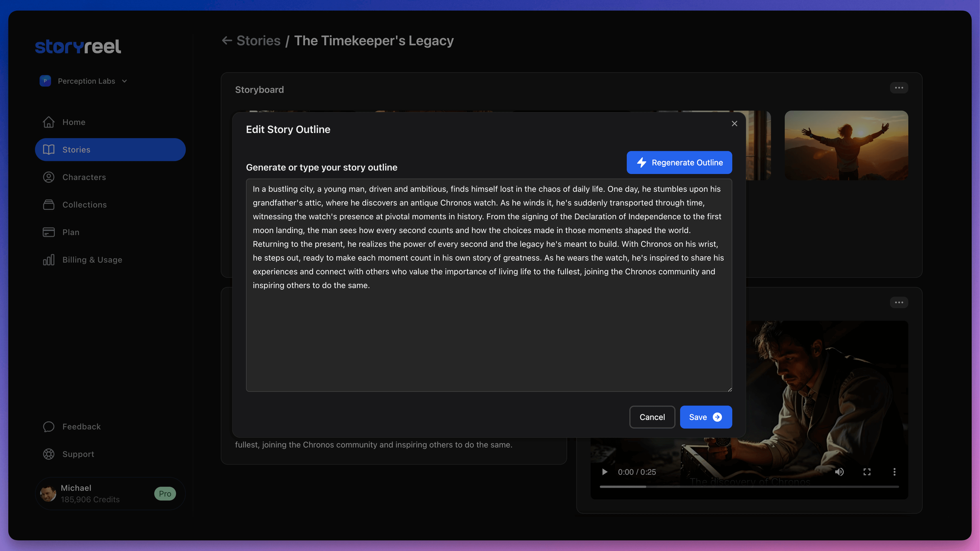The image size is (980, 551).
Task: Click the Collections briefcase icon
Action: (x=48, y=204)
